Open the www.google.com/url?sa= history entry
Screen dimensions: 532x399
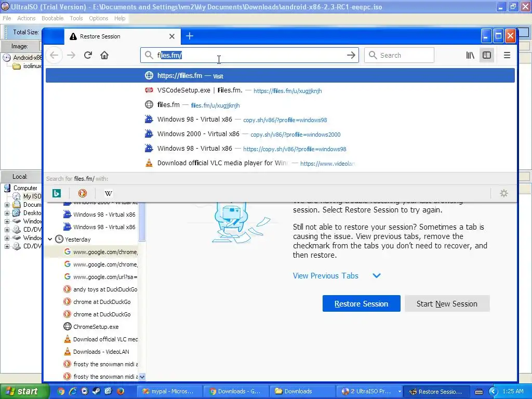(100, 277)
